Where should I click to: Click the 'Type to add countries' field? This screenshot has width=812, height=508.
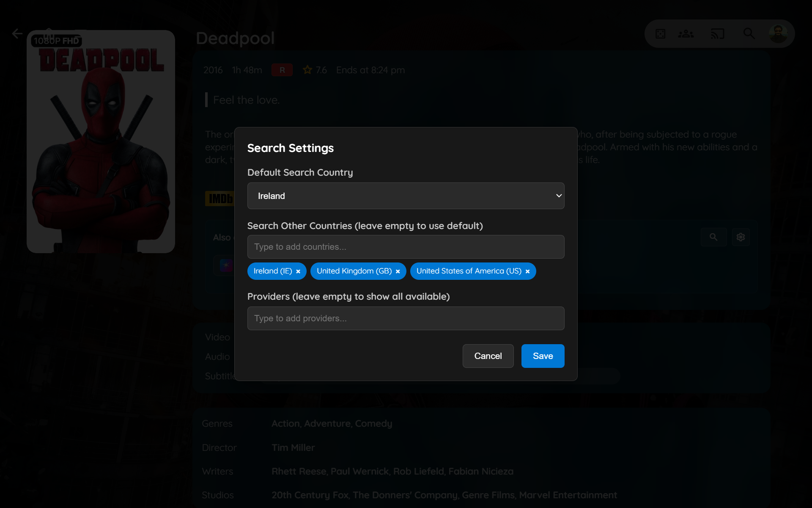tap(406, 247)
